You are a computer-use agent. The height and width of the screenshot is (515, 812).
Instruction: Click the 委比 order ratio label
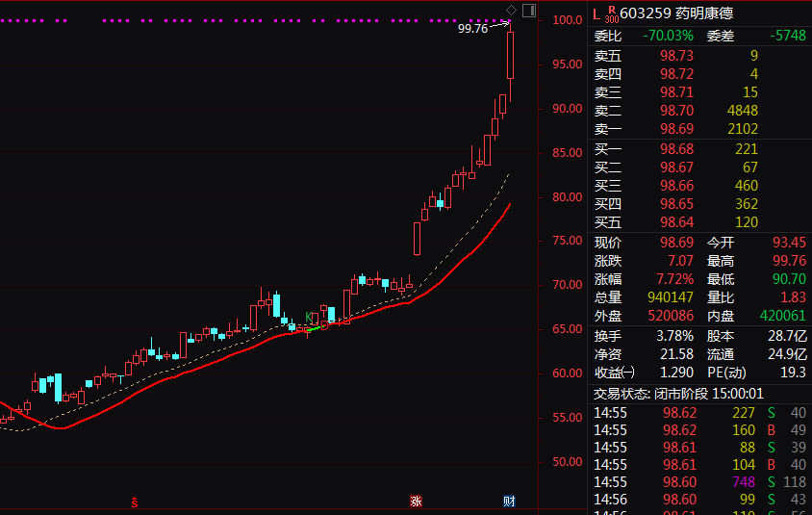[x=608, y=37]
